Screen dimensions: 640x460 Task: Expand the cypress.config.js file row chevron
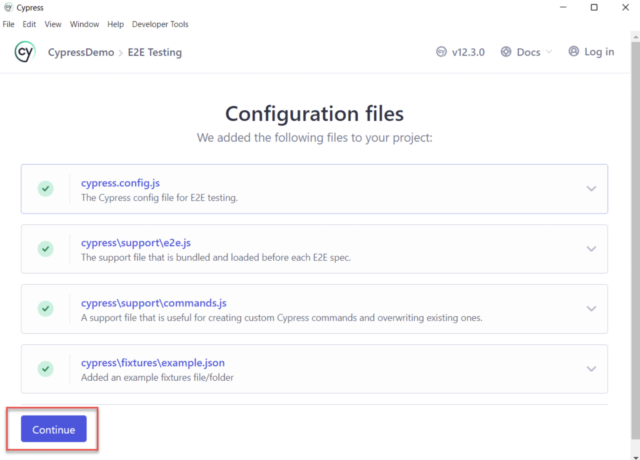tap(591, 189)
